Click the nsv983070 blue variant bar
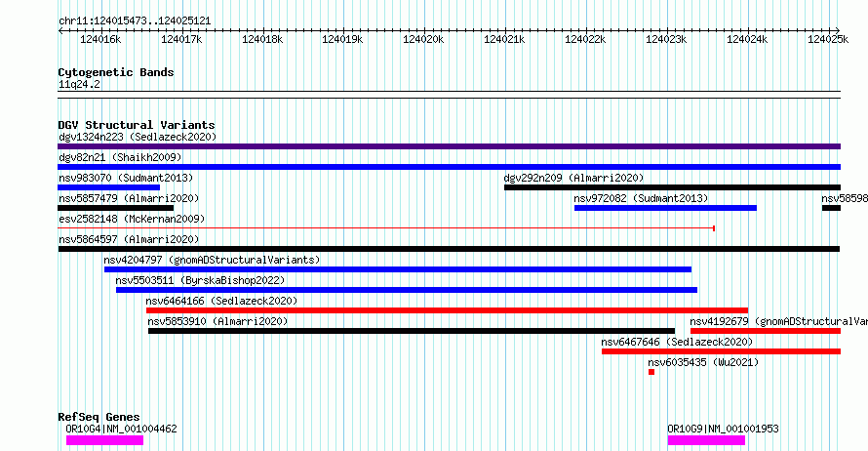Viewport: 868px width, 451px height. (x=108, y=187)
